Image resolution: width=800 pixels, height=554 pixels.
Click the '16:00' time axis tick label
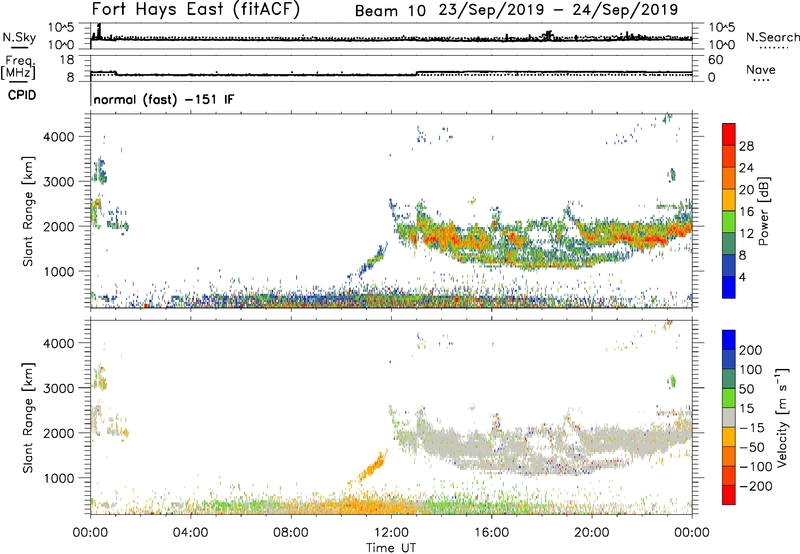491,533
